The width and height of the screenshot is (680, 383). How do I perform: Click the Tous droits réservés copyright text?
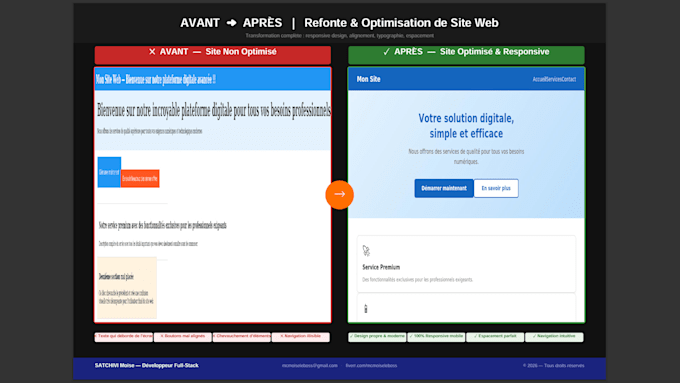553,366
